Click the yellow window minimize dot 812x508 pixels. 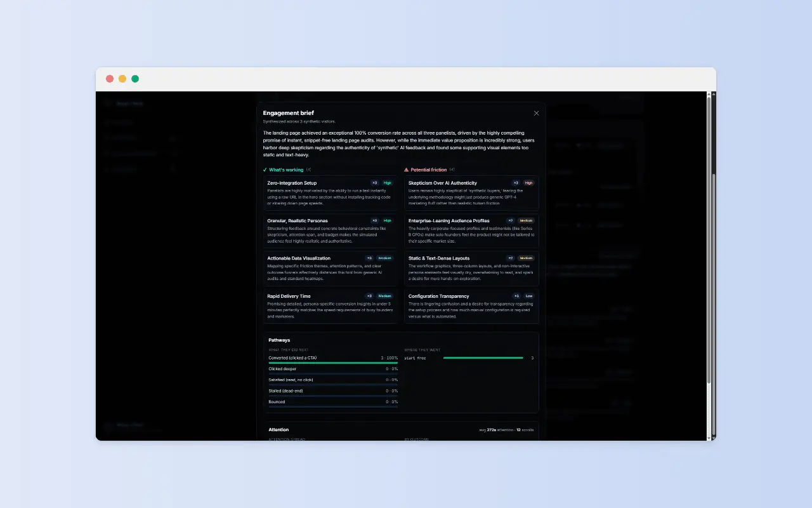[x=122, y=79]
